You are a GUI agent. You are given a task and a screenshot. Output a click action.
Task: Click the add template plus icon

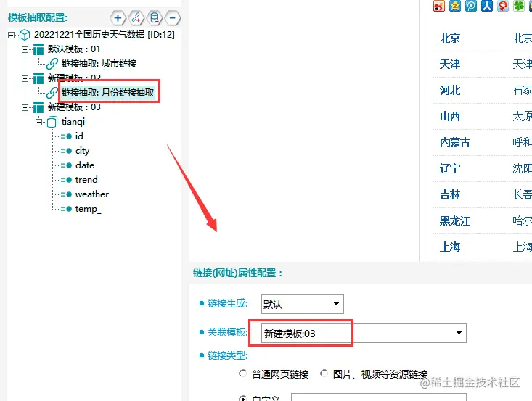118,17
